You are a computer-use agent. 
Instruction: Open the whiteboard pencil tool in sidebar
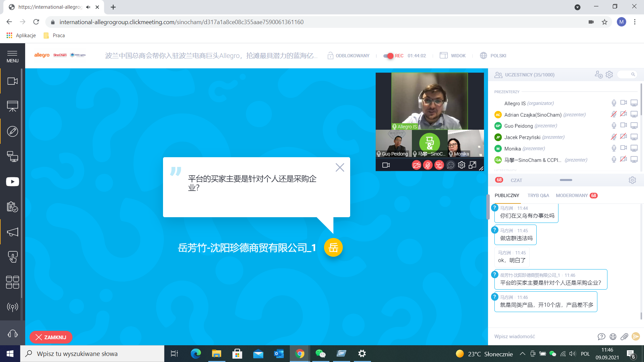[x=12, y=131]
